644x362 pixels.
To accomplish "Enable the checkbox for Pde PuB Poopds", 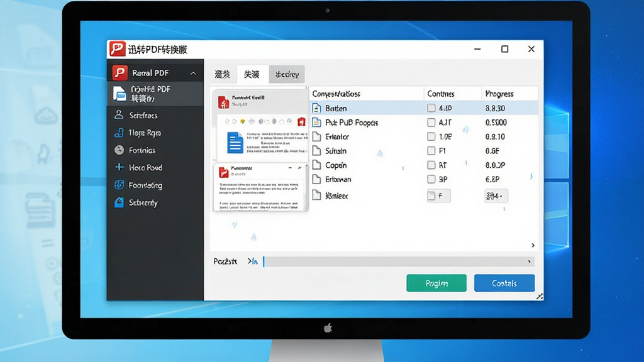I will [431, 123].
